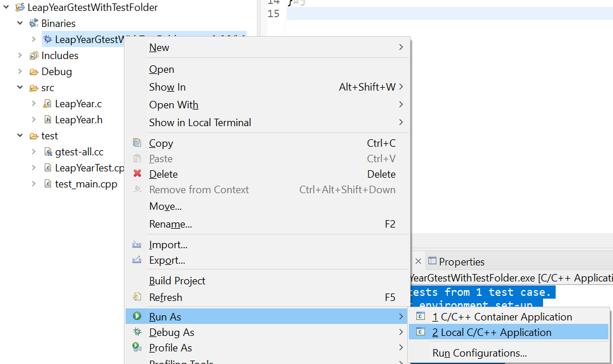The height and width of the screenshot is (364, 613).
Task: Click the Debug As bug icon
Action: point(137,331)
